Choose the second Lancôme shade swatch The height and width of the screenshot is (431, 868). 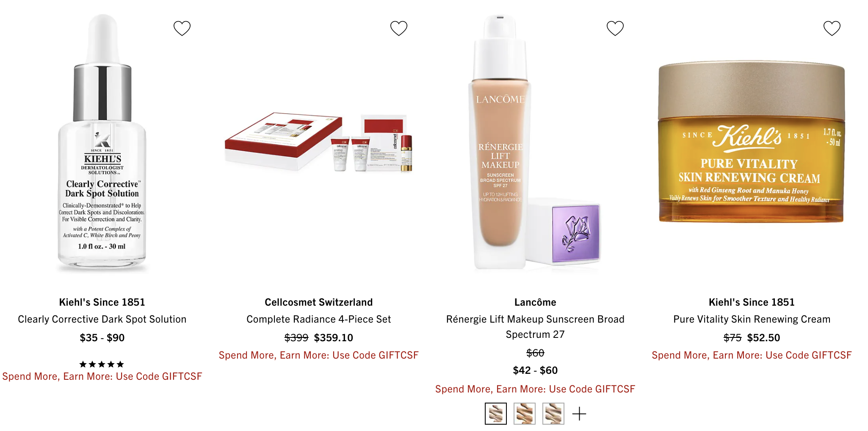coord(525,414)
